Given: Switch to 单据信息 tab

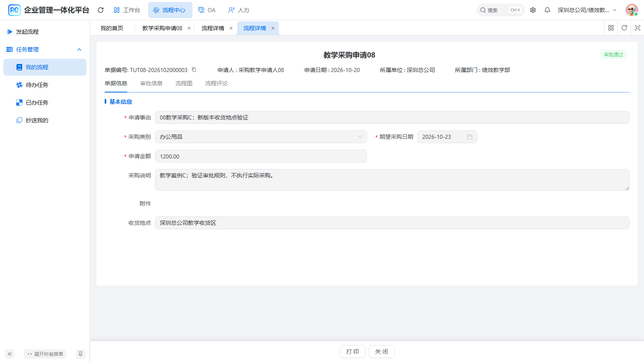Looking at the screenshot, I should pyautogui.click(x=116, y=83).
